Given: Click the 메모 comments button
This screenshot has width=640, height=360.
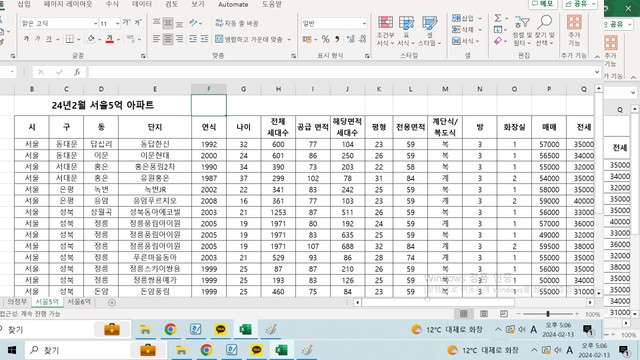Looking at the screenshot, I should coord(543,4).
